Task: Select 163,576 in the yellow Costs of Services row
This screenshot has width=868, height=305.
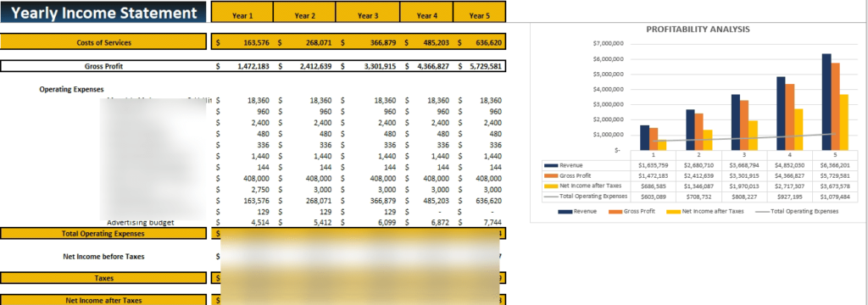Action: tap(256, 42)
